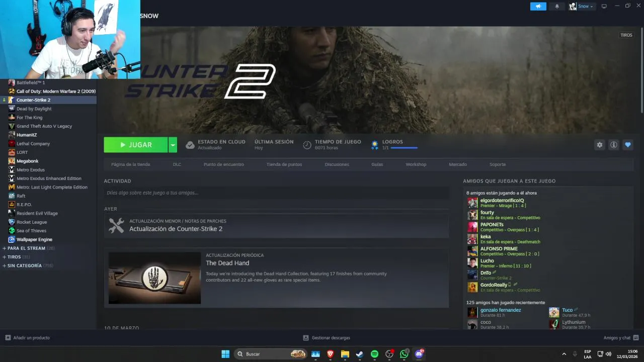This screenshot has width=644, height=362.
Task: Click the Metro Exodus game icon
Action: pos(12,169)
